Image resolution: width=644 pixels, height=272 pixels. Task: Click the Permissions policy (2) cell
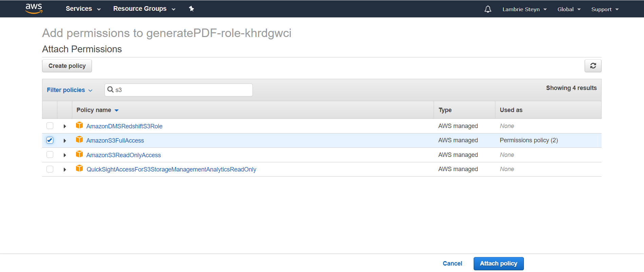coord(529,140)
